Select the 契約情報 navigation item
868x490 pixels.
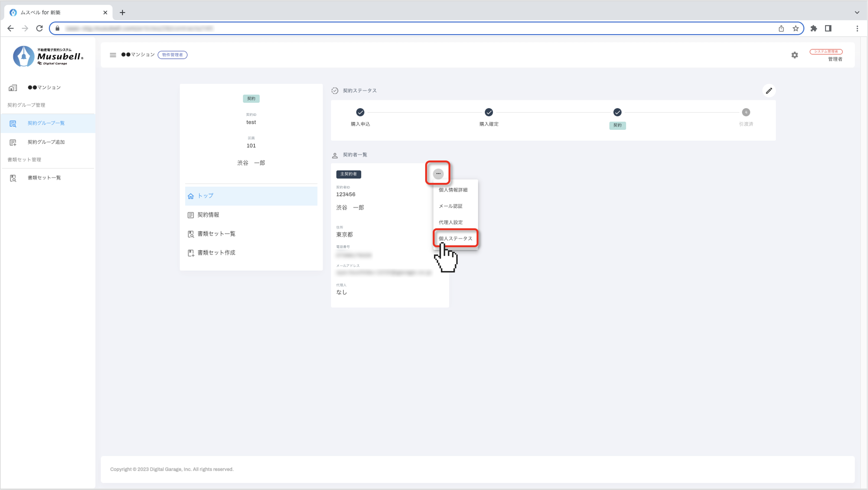coord(208,215)
